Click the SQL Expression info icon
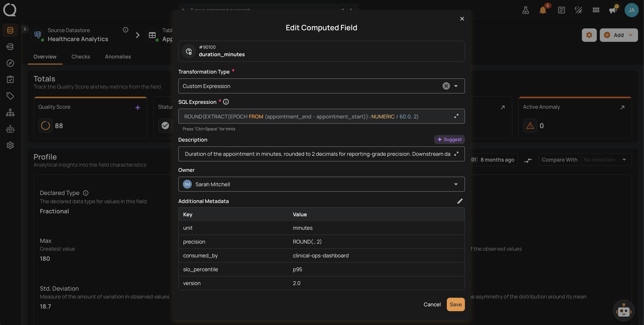The image size is (644, 325). (x=226, y=102)
